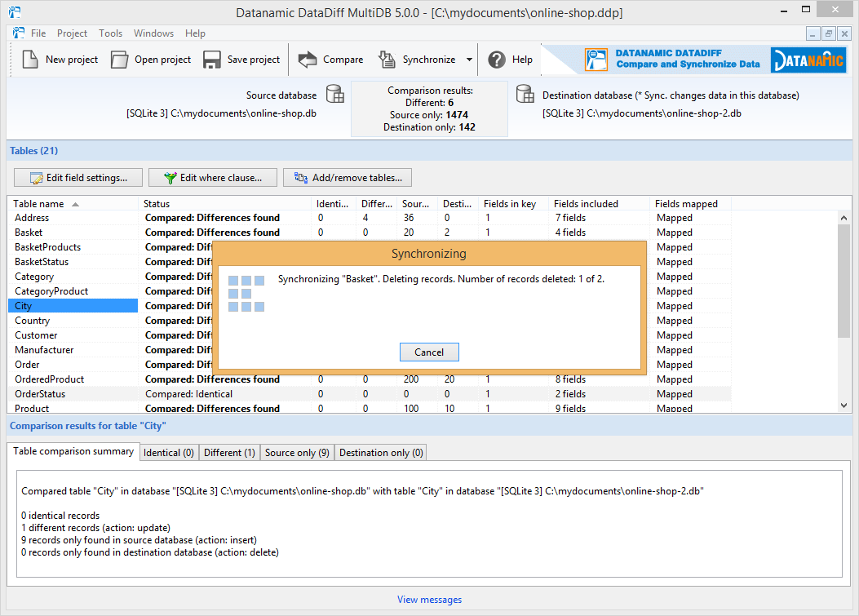Click scroll up arrow of tables list
859x616 pixels.
point(844,218)
